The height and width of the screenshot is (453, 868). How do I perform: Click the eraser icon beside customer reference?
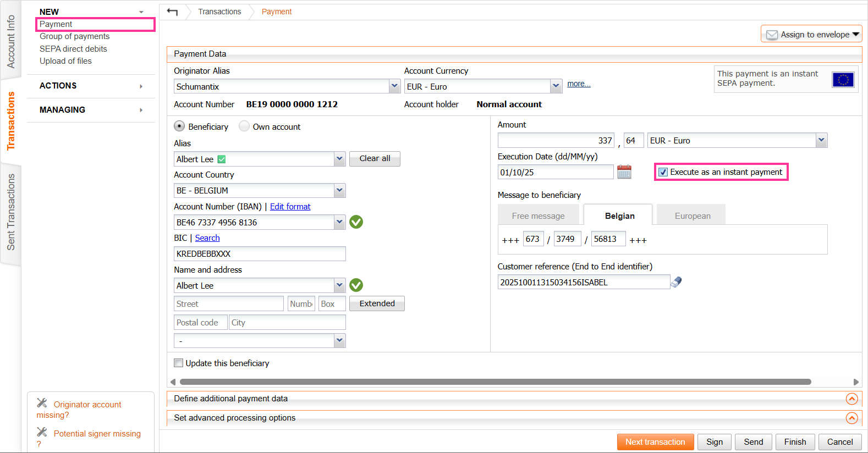tap(677, 282)
